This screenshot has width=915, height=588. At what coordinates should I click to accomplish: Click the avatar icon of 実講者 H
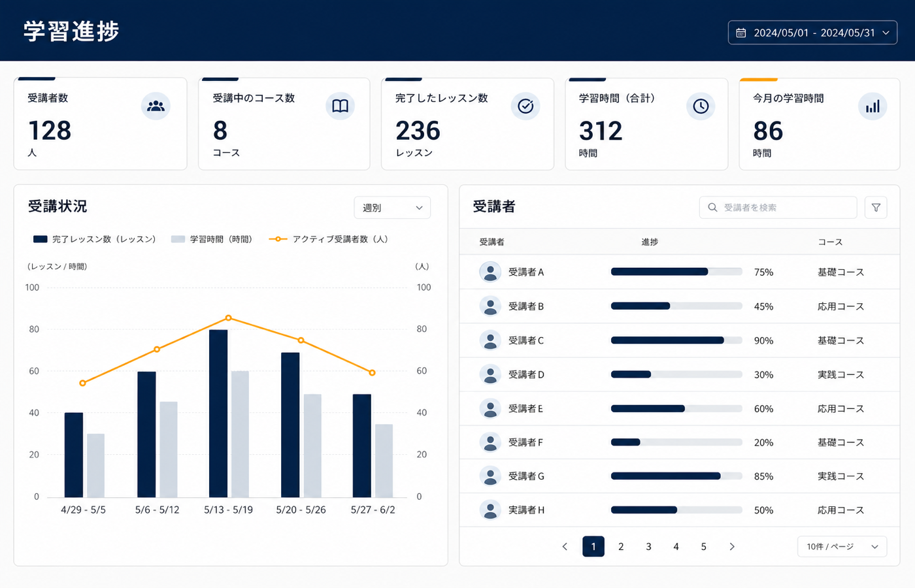[490, 510]
